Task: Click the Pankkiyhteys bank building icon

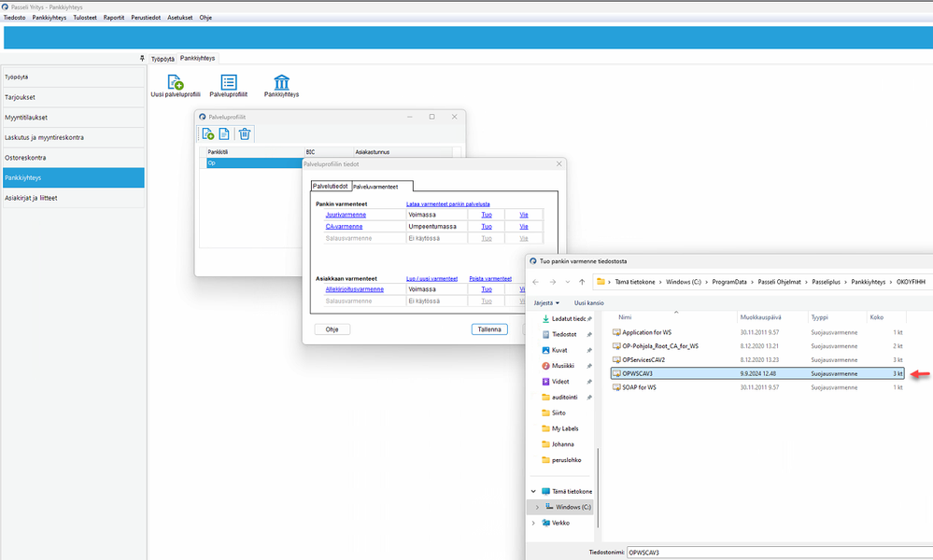Action: click(x=281, y=82)
